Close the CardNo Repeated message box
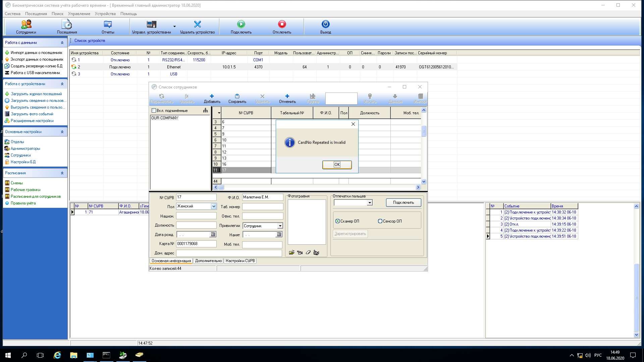This screenshot has height=362, width=644. point(353,124)
